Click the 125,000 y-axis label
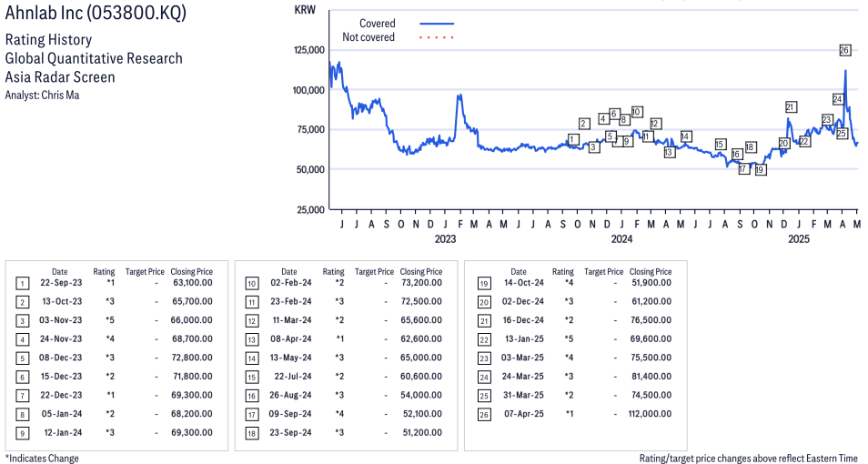Viewport: 868px width, 464px height. click(308, 50)
